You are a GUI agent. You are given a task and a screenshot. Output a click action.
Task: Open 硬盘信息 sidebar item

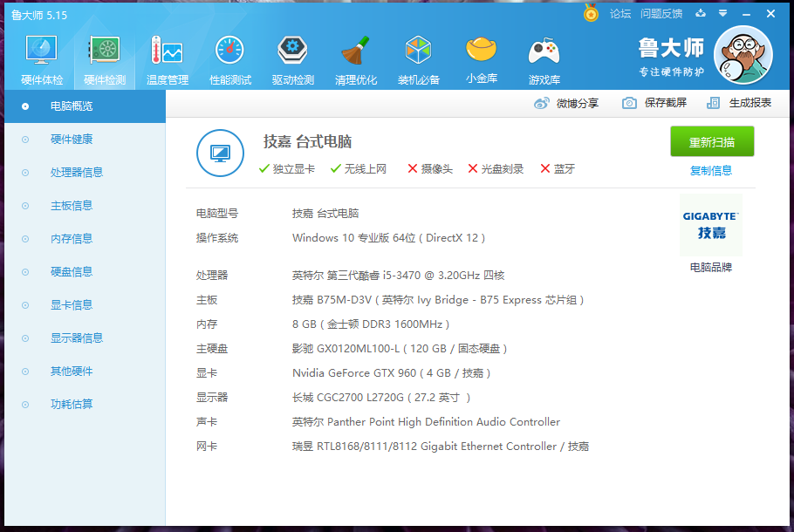[x=86, y=272]
